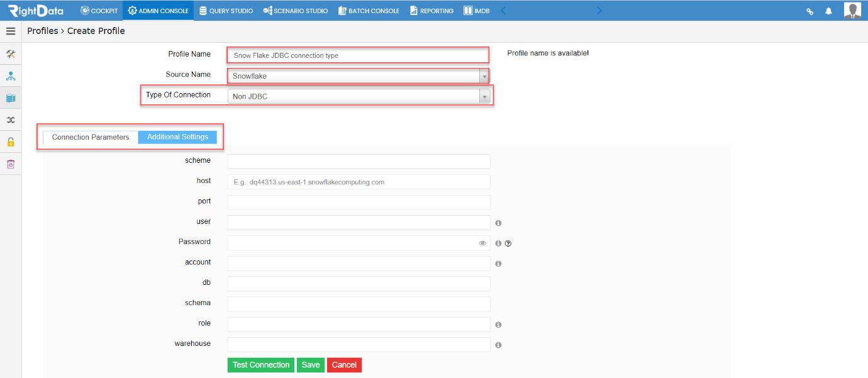868x378 pixels.
Task: Click the shuffle arrows icon in sidebar
Action: (x=11, y=118)
